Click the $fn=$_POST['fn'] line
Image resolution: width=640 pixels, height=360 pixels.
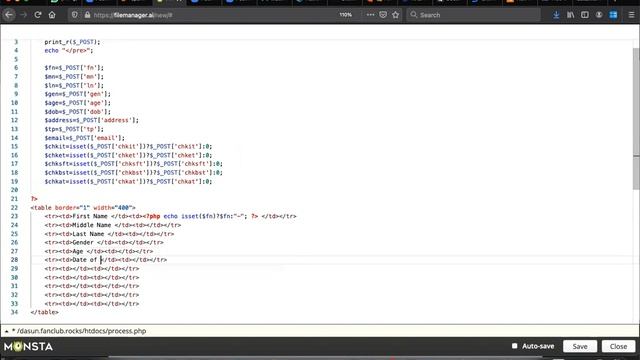tap(74, 68)
